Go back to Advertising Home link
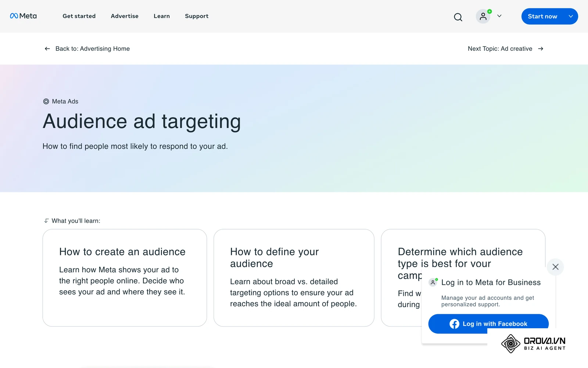The image size is (588, 368). click(x=93, y=49)
